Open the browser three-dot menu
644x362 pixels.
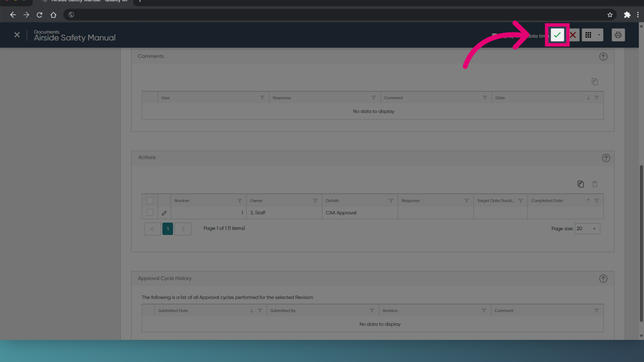[x=638, y=15]
